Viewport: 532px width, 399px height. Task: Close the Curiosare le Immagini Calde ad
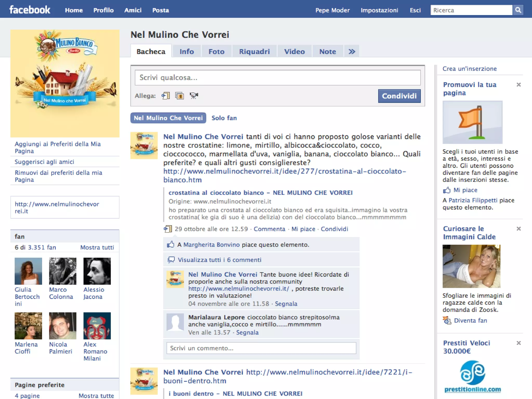click(x=519, y=229)
